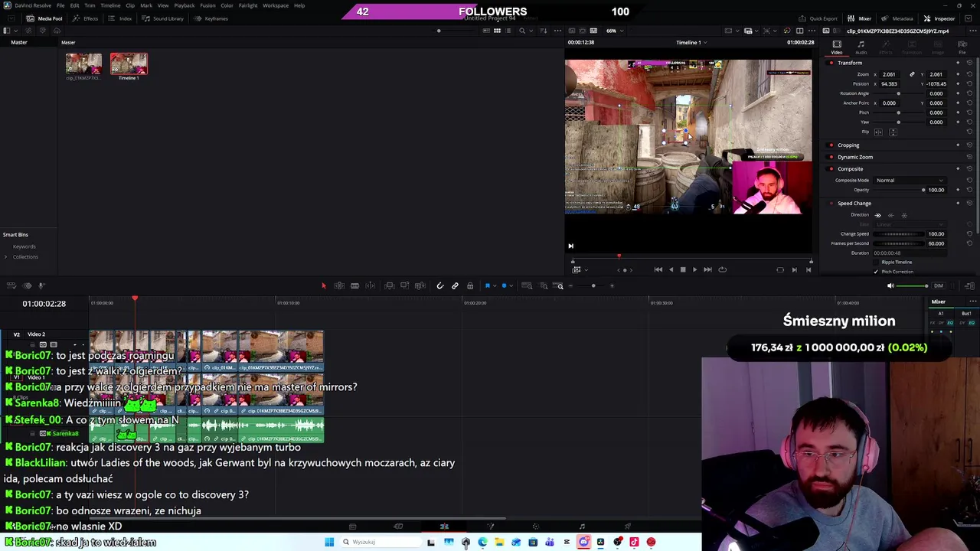The width and height of the screenshot is (980, 551).
Task: Select reverse speed direction arrow
Action: (891, 216)
